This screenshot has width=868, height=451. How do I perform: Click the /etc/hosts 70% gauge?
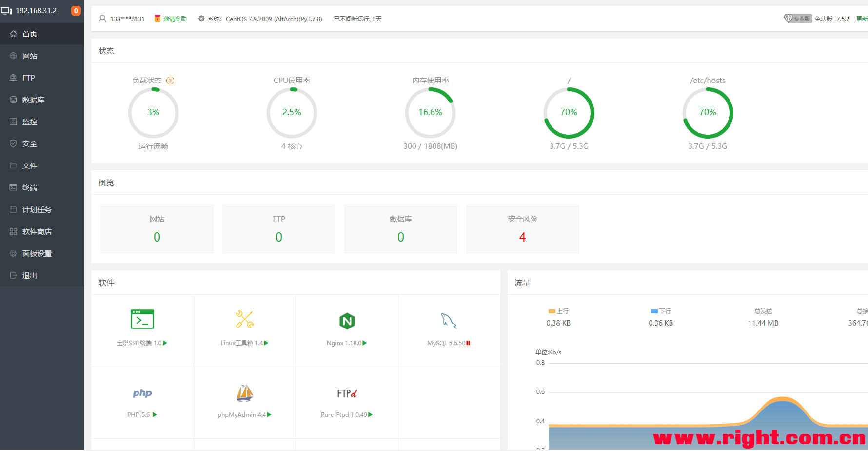pyautogui.click(x=708, y=113)
